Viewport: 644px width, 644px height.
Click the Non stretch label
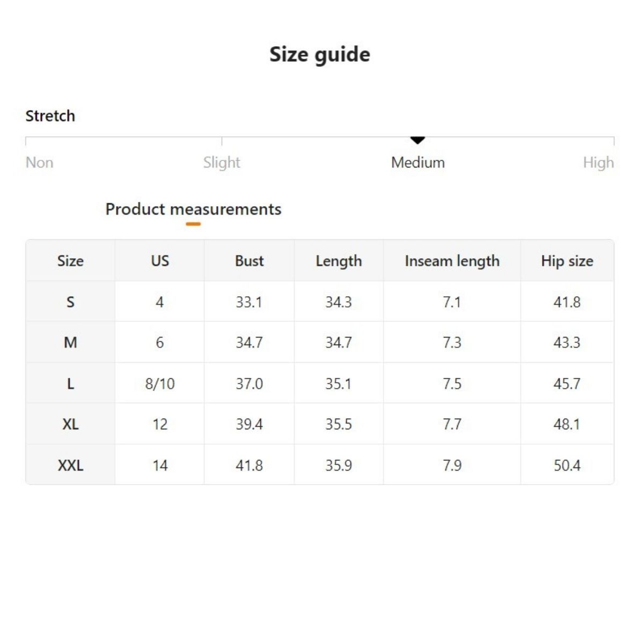39,162
